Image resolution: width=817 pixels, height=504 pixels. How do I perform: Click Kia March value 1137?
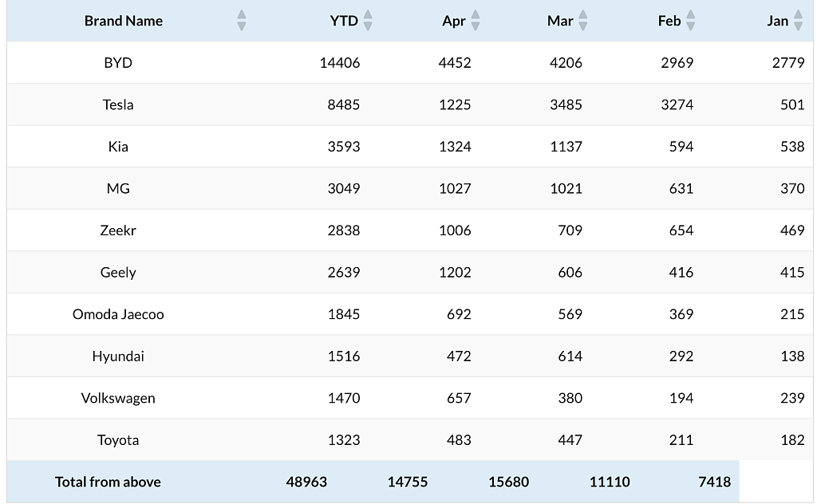coord(566,146)
